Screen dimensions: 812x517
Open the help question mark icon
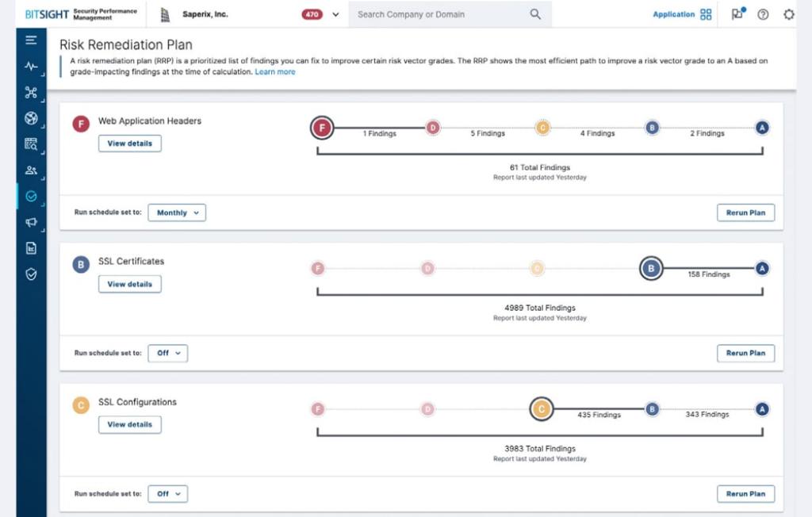click(x=762, y=13)
